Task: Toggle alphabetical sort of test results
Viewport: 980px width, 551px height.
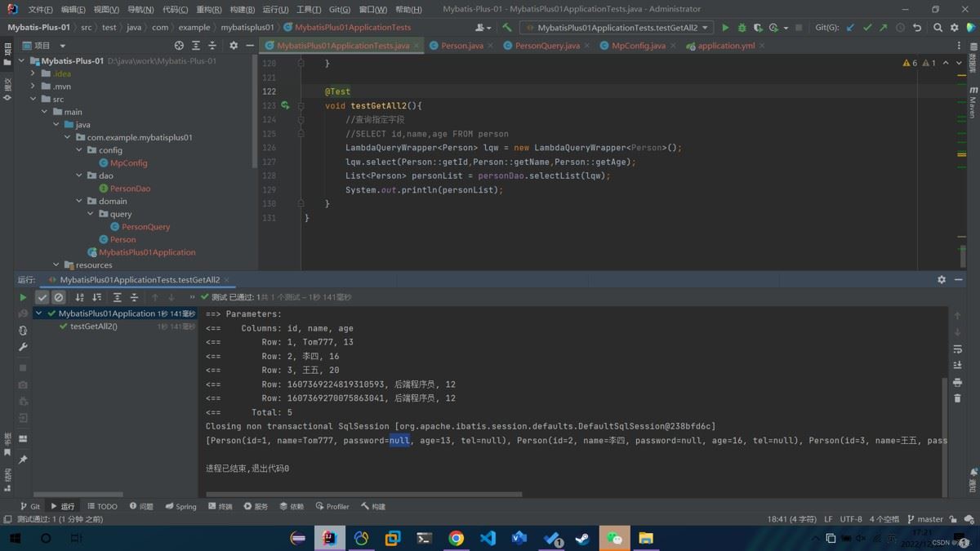Action: click(79, 297)
